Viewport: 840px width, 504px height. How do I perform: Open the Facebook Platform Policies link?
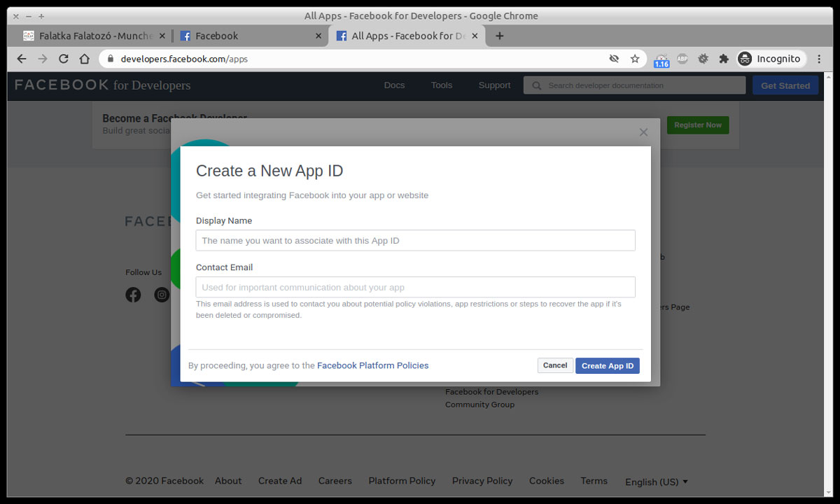click(x=372, y=365)
